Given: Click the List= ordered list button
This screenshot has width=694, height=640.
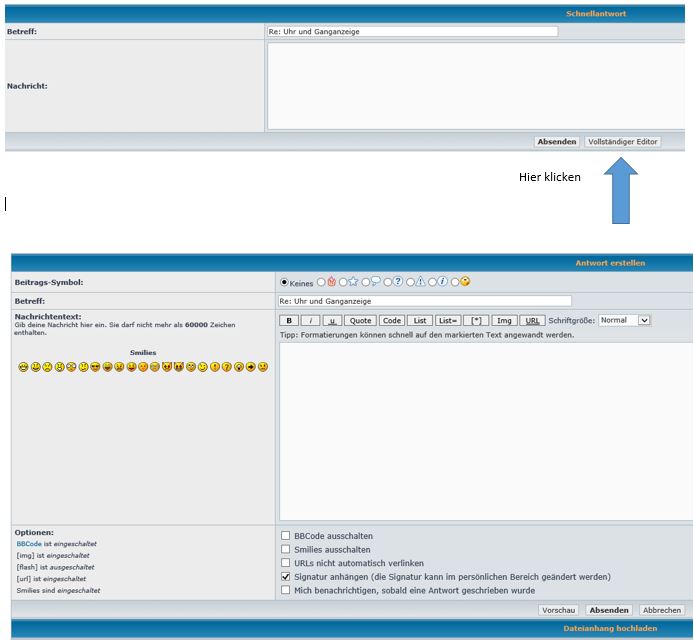Looking at the screenshot, I should point(448,320).
